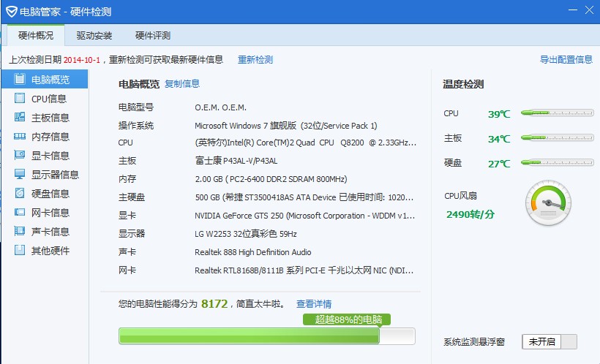Open the 显卡信息 graphics card icon
Image resolution: width=600 pixels, height=364 pixels.
coord(20,155)
